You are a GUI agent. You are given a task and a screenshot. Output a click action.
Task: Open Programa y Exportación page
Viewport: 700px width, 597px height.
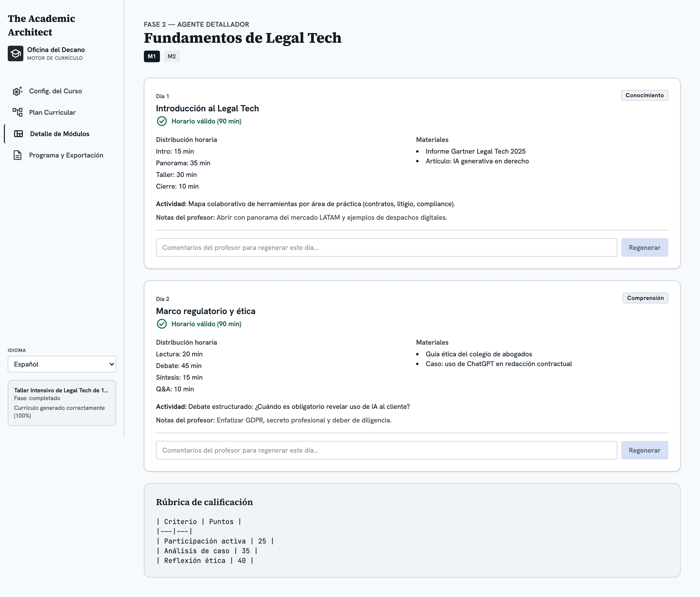pos(62,155)
